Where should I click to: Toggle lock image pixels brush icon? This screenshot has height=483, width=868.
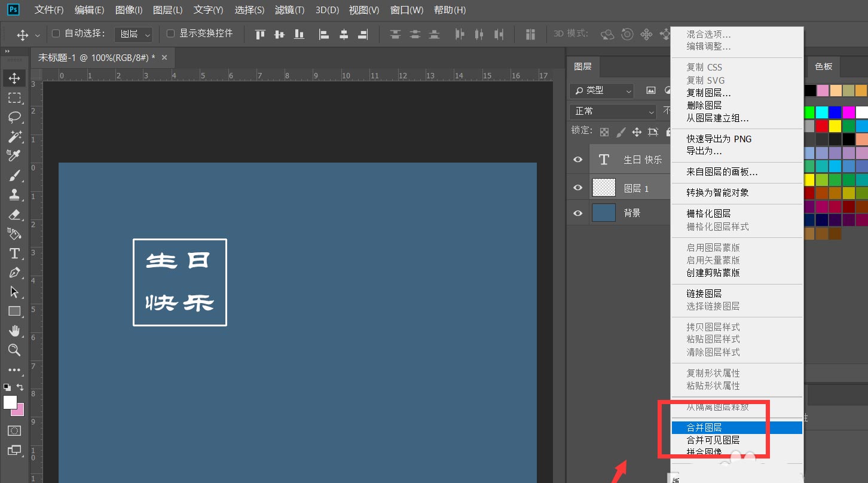coord(621,132)
